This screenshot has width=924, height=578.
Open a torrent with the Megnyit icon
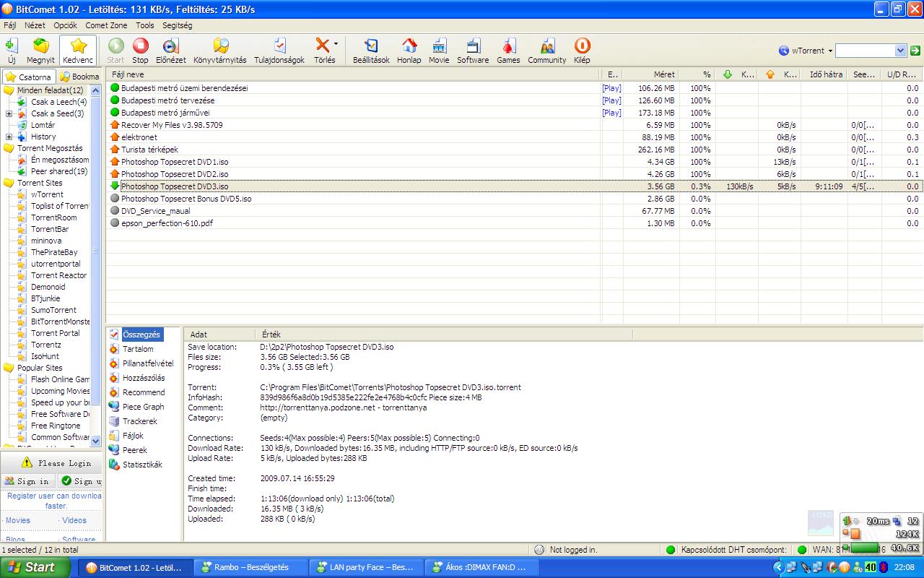tap(40, 51)
